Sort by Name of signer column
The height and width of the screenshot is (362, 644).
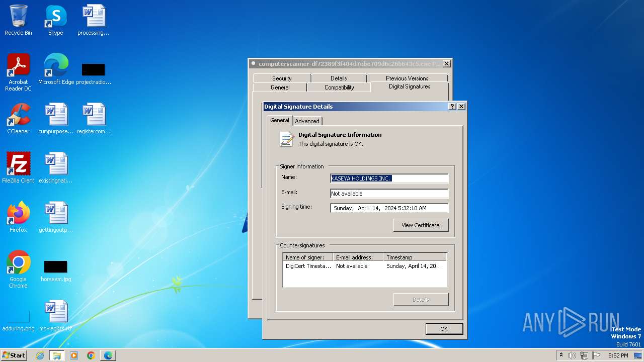[x=308, y=257]
